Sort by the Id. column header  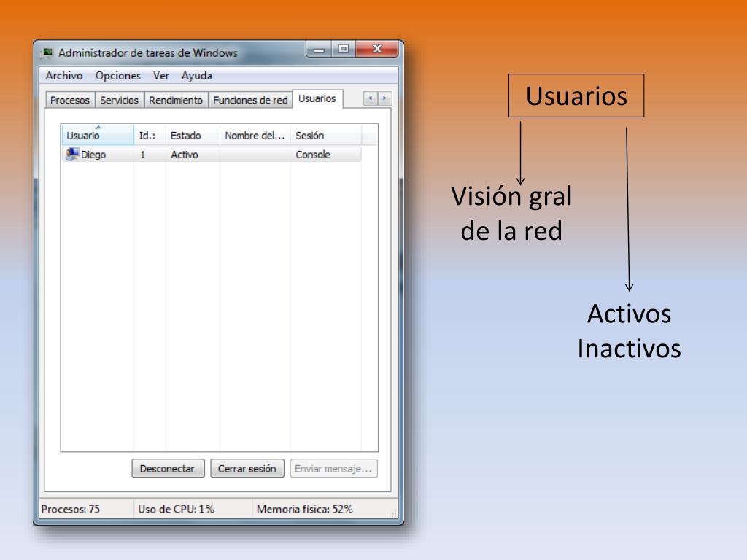(x=150, y=135)
